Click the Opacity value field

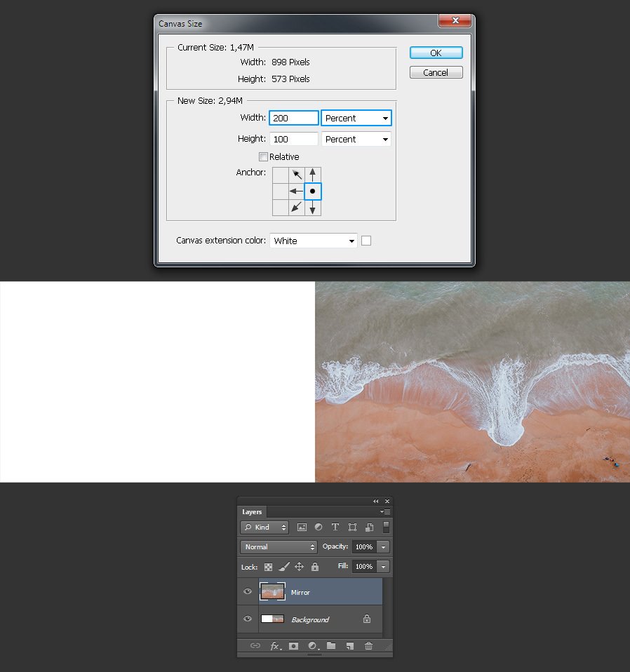364,547
